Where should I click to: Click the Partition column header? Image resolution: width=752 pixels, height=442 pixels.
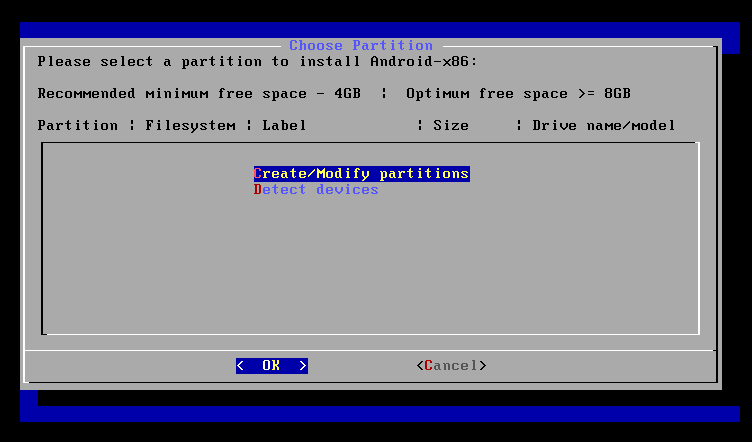pos(78,126)
